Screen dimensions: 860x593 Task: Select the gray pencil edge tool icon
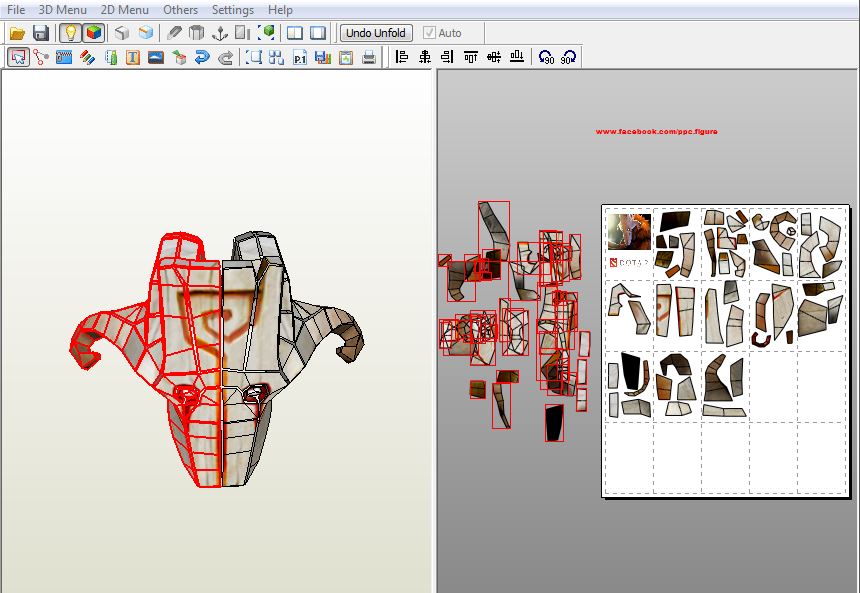point(174,33)
